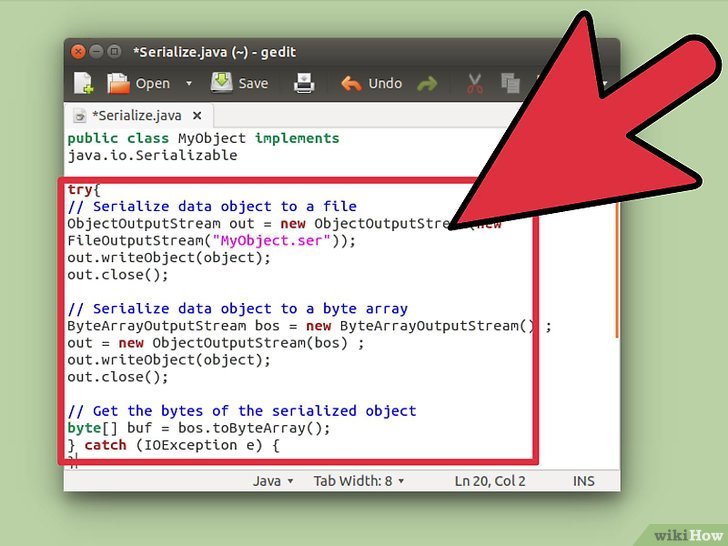
Task: Click the "catch (IOException e) {" line
Action: point(173,445)
